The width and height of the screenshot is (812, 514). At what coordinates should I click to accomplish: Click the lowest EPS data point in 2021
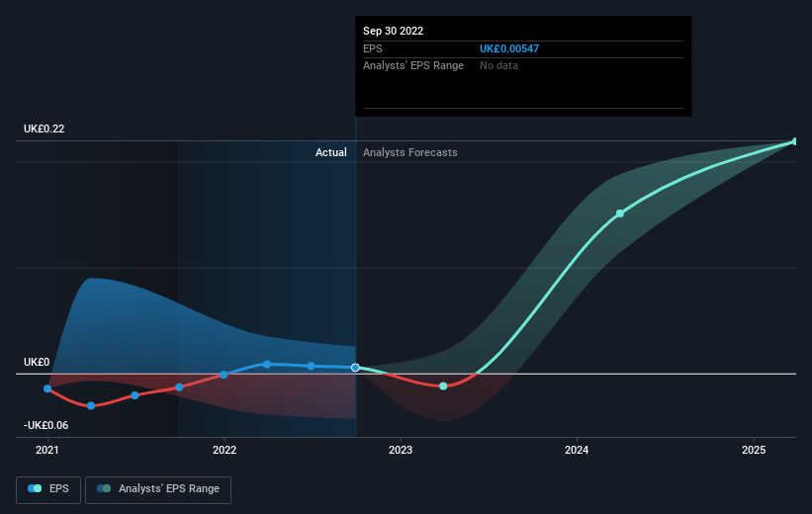91,406
